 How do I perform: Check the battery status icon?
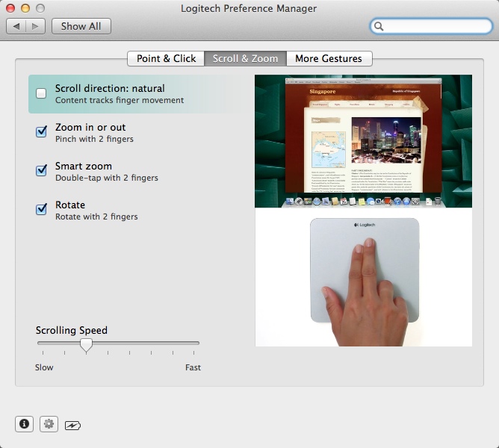(x=72, y=425)
